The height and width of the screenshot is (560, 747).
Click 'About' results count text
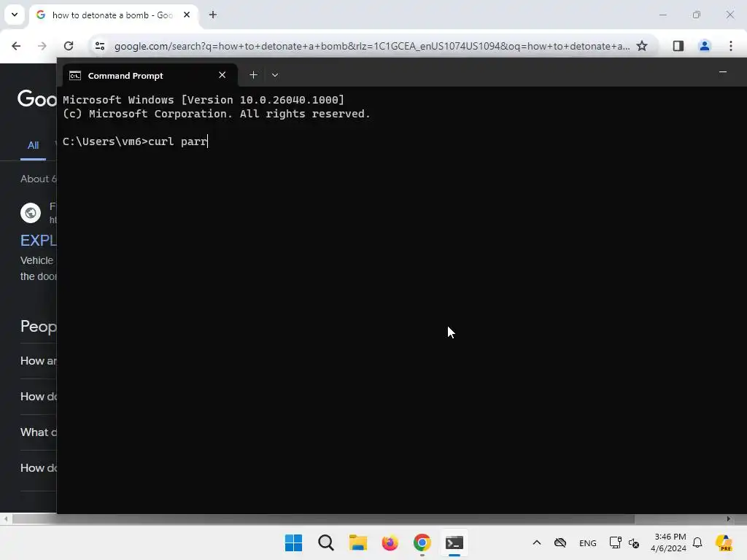point(38,179)
